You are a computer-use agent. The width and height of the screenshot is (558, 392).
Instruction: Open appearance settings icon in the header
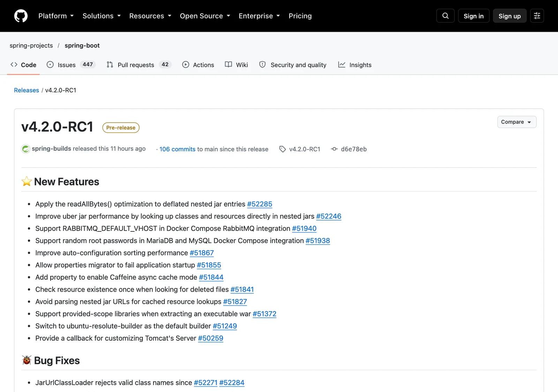[x=537, y=16]
